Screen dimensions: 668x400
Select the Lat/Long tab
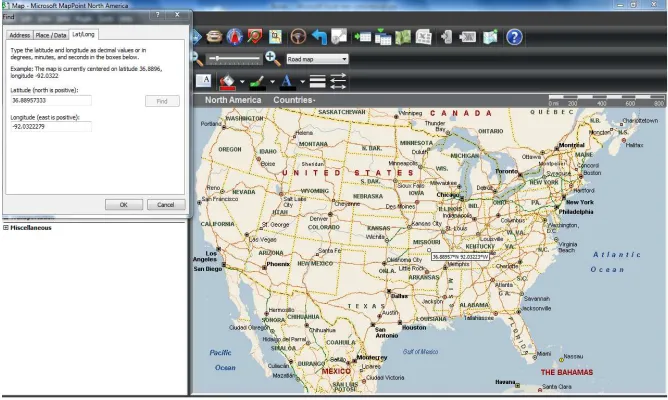click(x=84, y=34)
